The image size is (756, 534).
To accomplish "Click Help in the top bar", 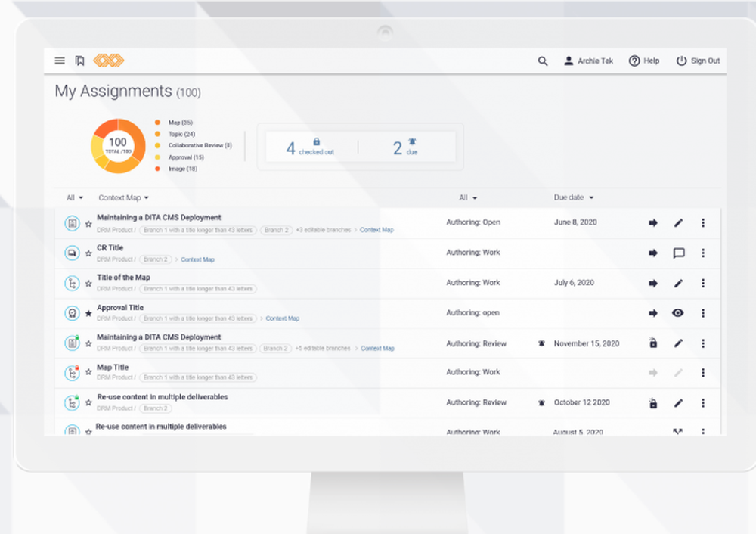I will (644, 61).
